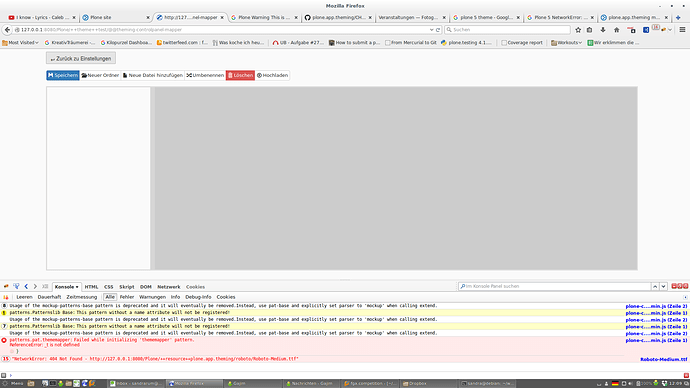690x388 pixels.
Task: Click the Im Konsole Panel suchen field
Action: click(554, 286)
